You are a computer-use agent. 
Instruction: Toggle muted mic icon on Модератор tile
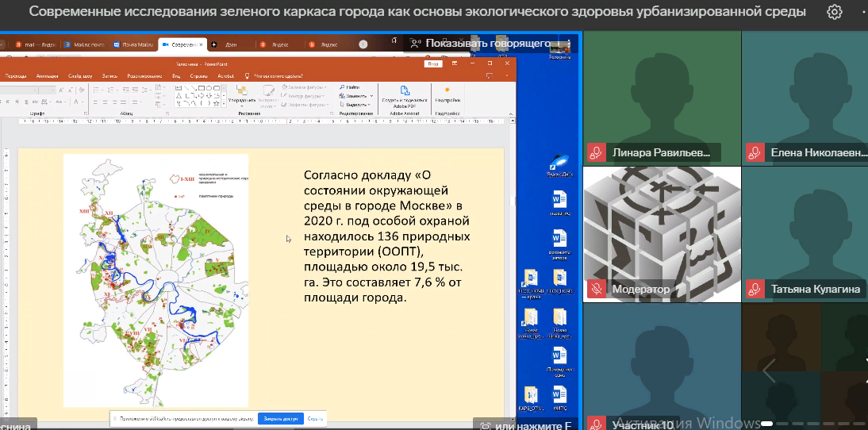click(596, 290)
